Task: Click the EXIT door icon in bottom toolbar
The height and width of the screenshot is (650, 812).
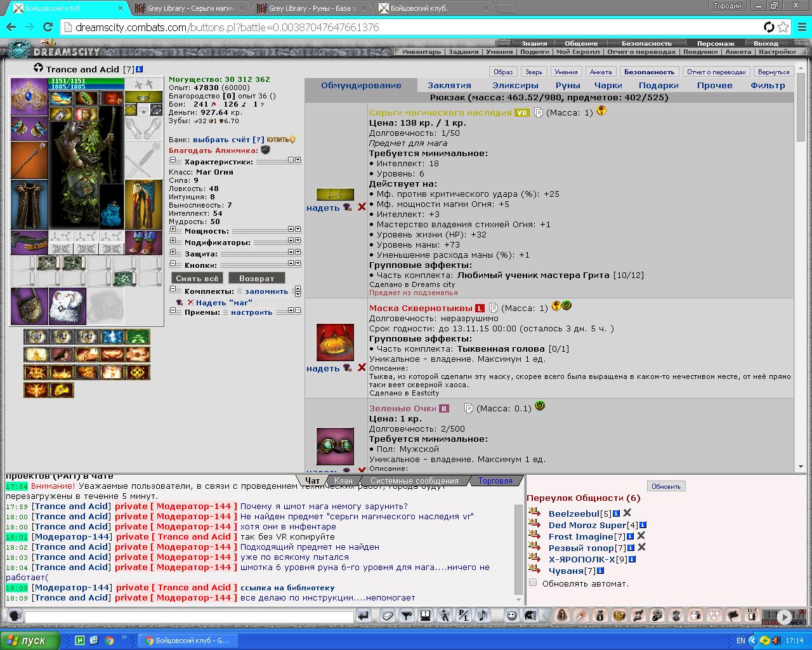Action: coord(752,615)
